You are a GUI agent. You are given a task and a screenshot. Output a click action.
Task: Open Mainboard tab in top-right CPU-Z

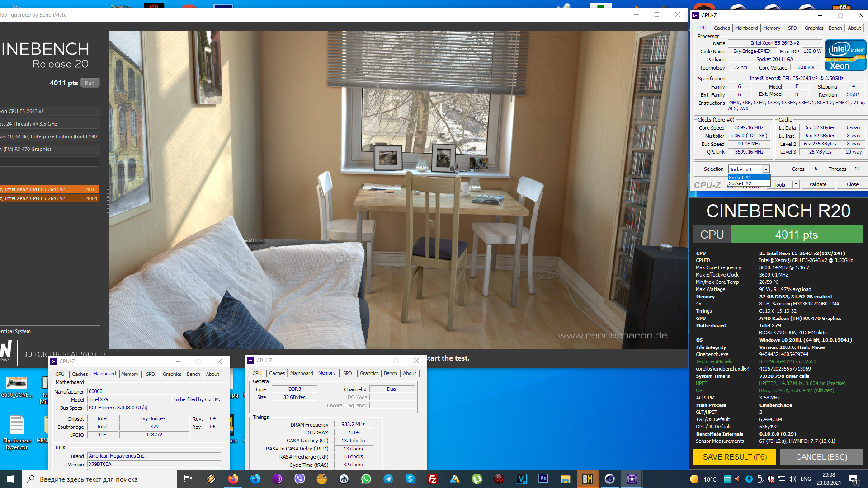[746, 28]
